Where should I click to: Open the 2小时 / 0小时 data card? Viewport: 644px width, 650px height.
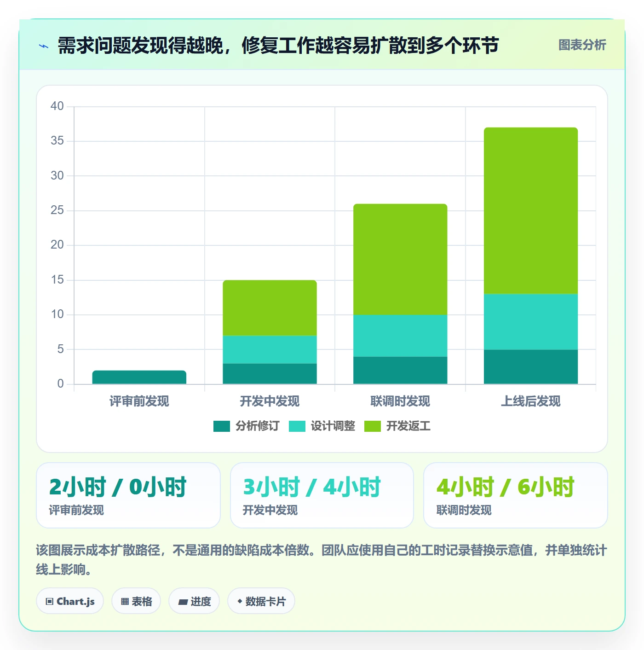pyautogui.click(x=128, y=495)
